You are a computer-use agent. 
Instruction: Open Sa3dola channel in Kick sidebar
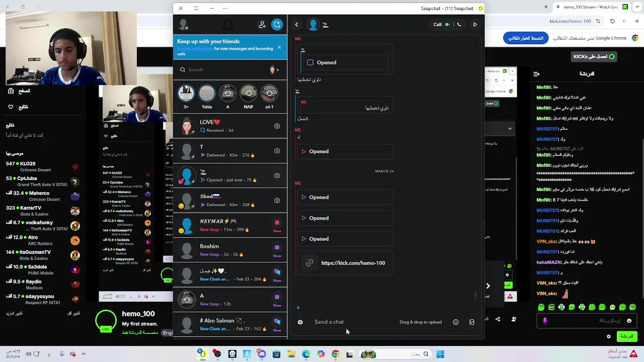click(42, 269)
